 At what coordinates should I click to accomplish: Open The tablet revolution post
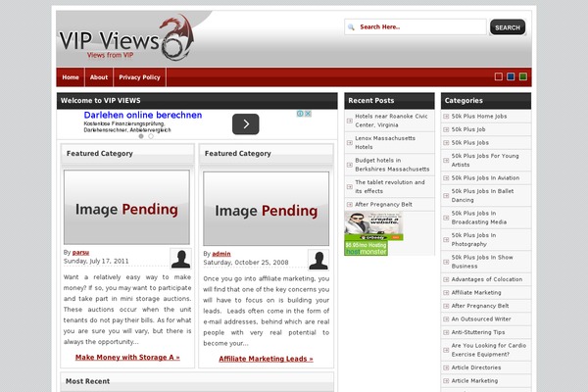pyautogui.click(x=390, y=187)
